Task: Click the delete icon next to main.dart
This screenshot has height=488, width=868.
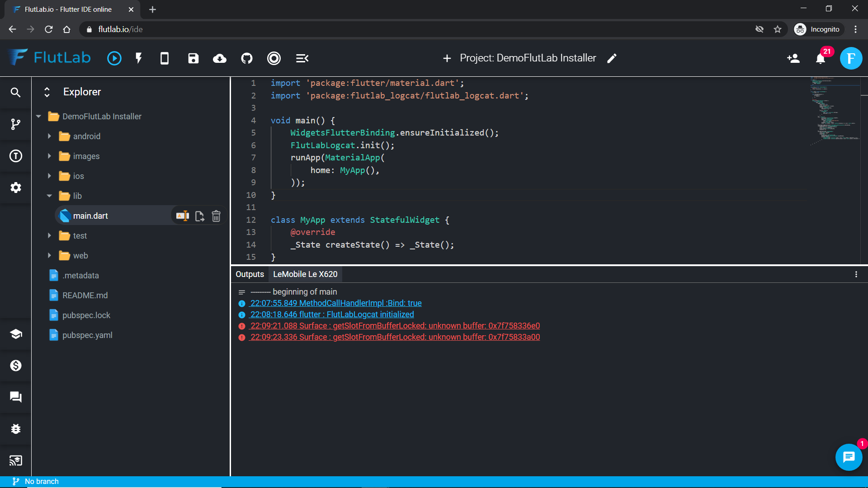Action: (216, 216)
